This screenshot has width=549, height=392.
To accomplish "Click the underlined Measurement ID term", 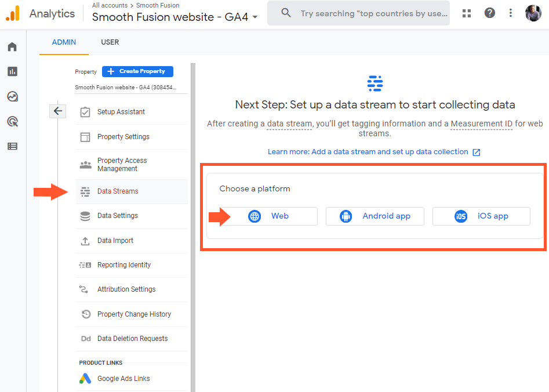I will (x=481, y=124).
